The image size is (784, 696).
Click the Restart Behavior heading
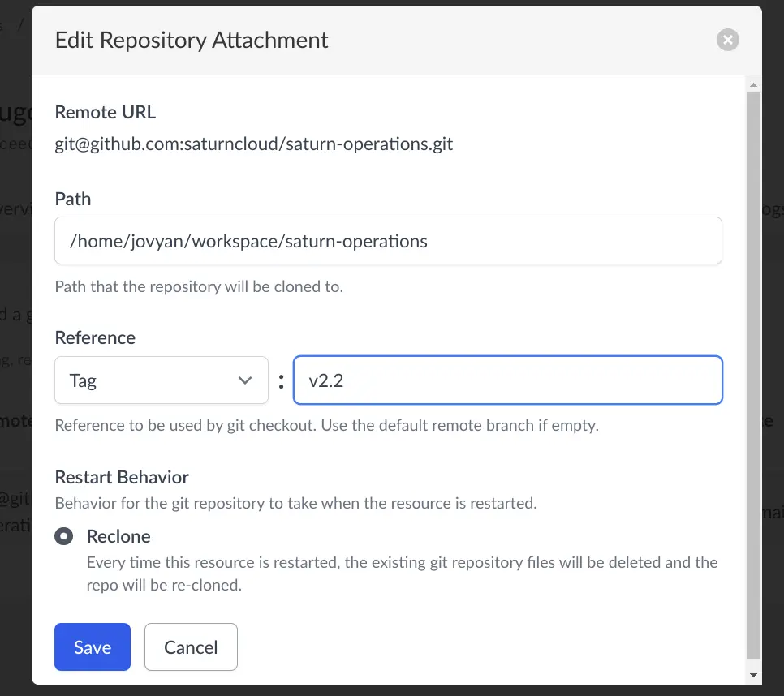pyautogui.click(x=122, y=477)
